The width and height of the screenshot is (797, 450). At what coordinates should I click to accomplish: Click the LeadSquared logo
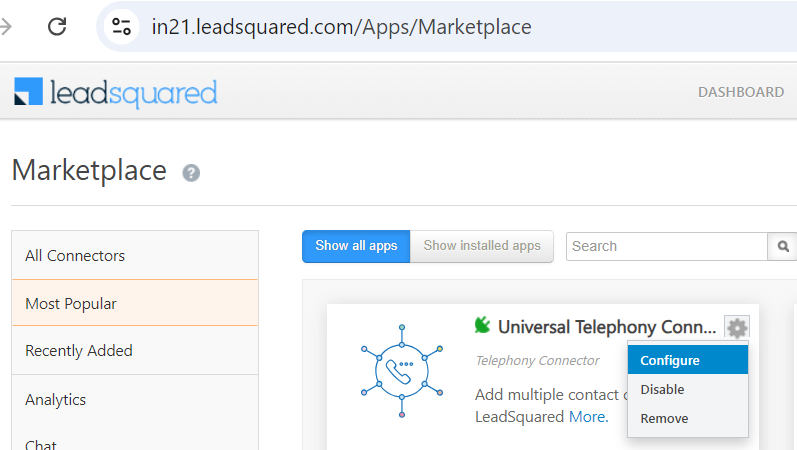tap(116, 93)
